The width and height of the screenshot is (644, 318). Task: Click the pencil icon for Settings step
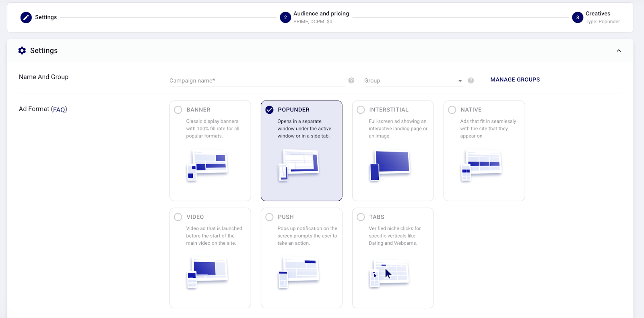[26, 17]
